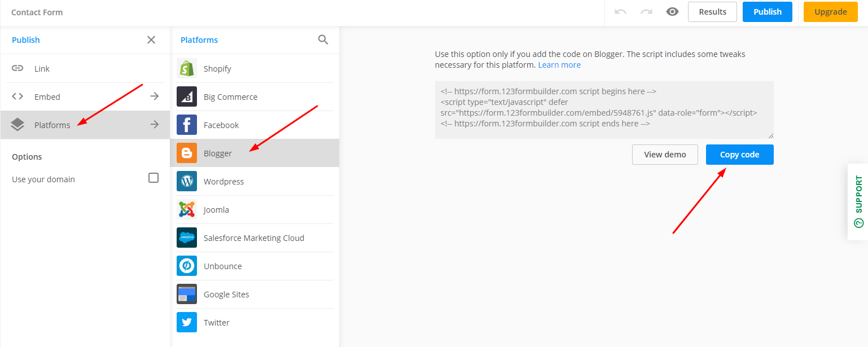Click the Joomla platform icon

187,209
